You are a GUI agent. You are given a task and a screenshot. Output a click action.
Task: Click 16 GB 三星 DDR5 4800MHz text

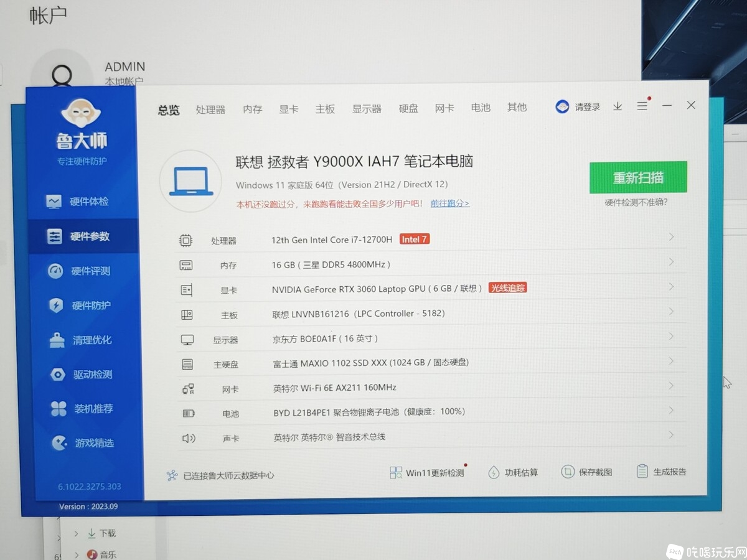tap(331, 264)
